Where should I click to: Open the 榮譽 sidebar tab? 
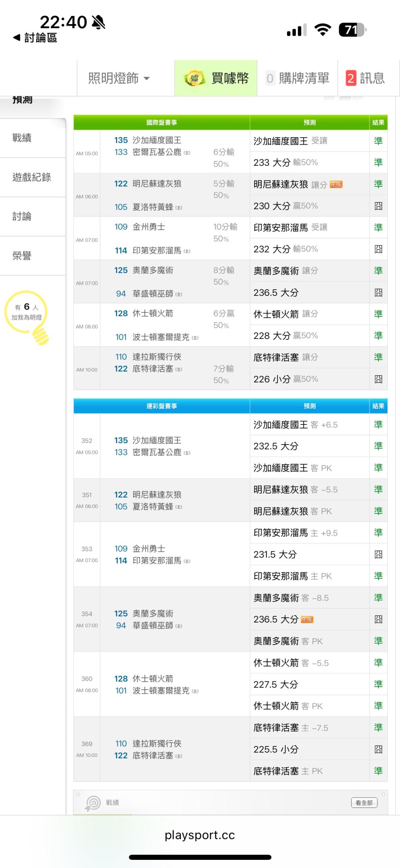coord(22,256)
